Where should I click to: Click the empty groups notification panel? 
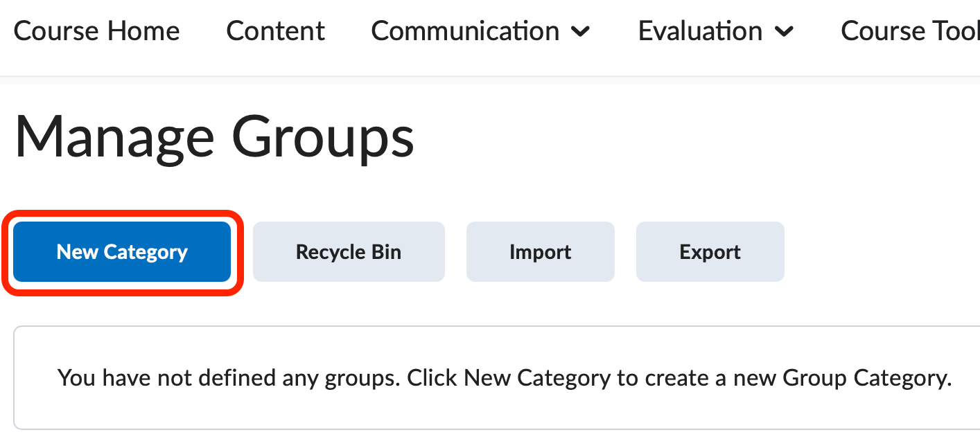[490, 377]
